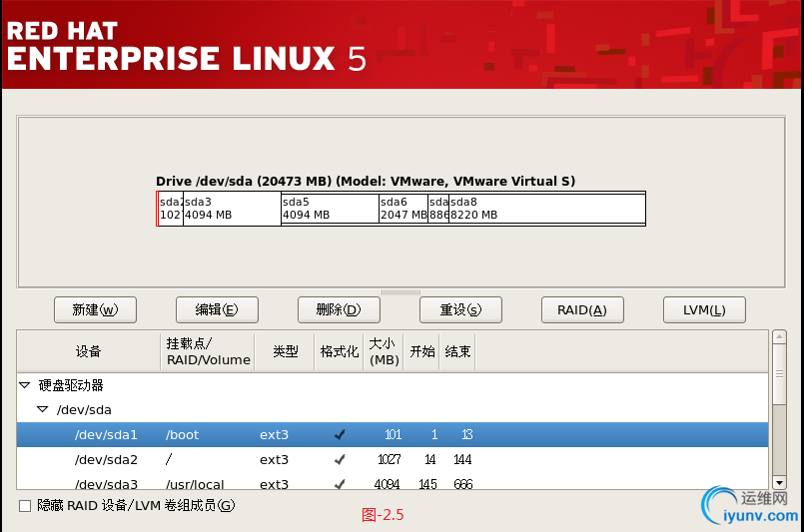Click the 编辑(E) edit button

coord(217,310)
